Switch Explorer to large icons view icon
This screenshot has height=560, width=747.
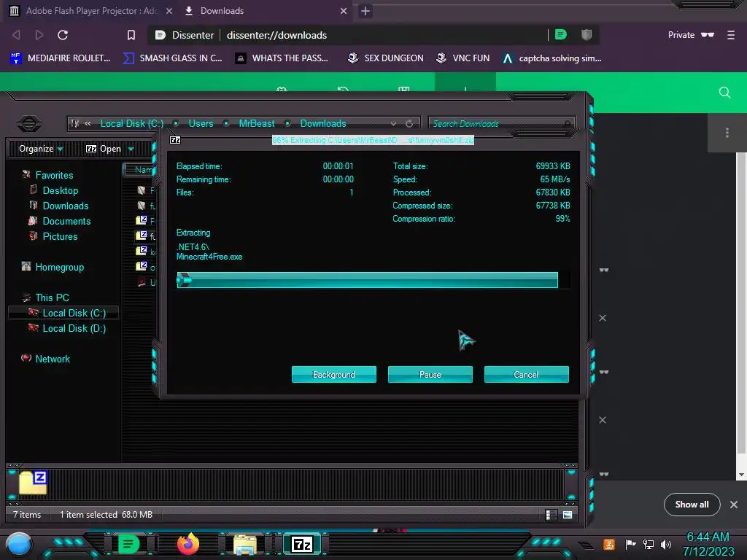point(568,515)
